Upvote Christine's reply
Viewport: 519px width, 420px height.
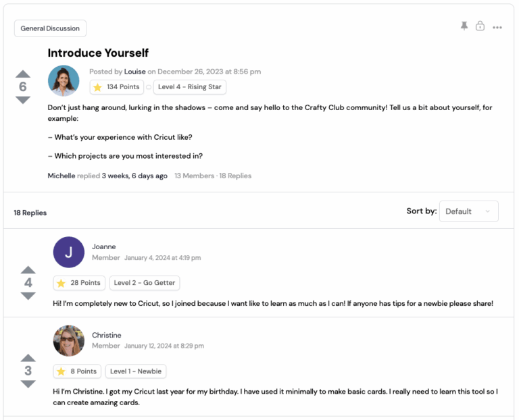[x=28, y=357]
